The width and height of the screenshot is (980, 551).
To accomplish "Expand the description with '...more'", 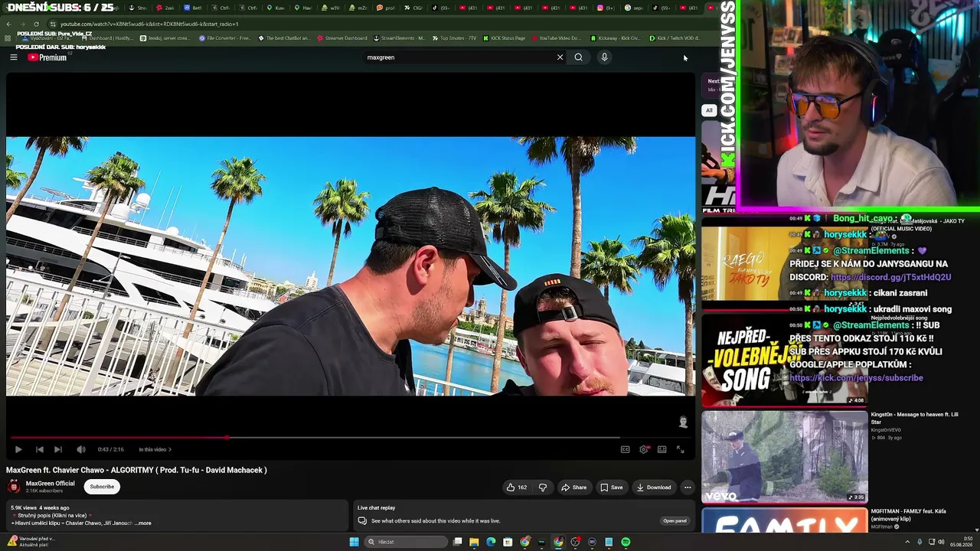I will click(x=143, y=523).
